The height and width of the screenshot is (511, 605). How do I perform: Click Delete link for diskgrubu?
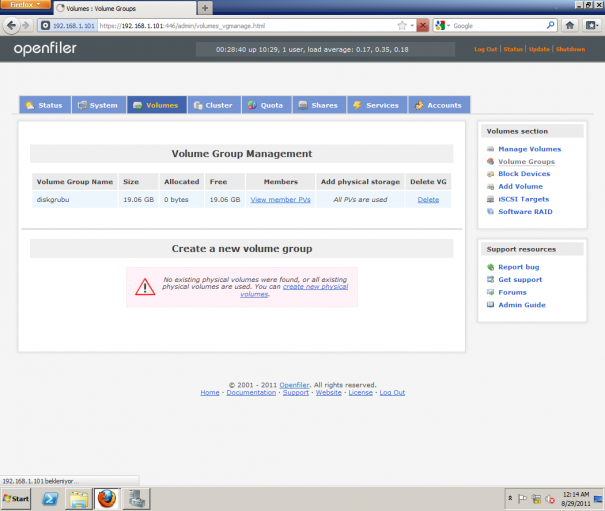(428, 200)
